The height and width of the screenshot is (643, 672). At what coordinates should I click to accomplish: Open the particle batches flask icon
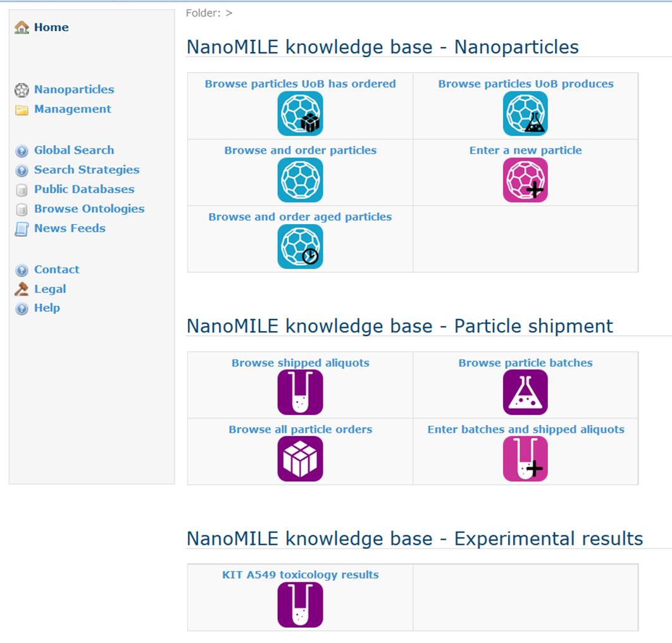[x=525, y=392]
